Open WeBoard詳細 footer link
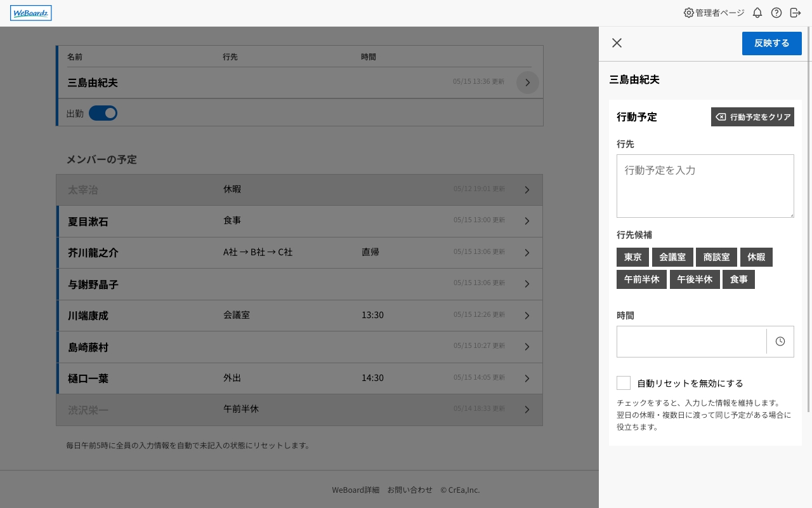812x508 pixels. 355,490
